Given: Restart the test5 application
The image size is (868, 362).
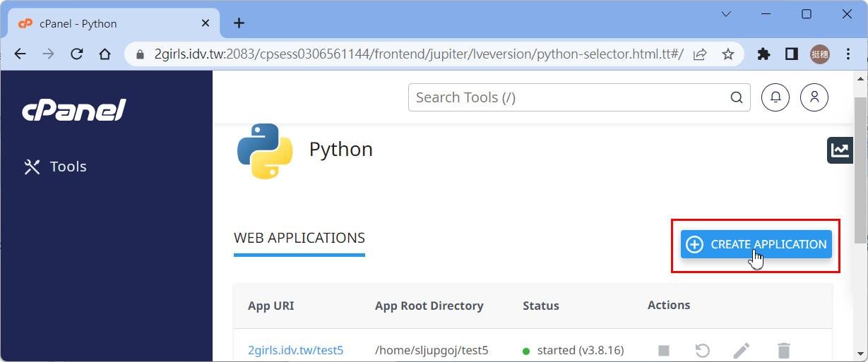Looking at the screenshot, I should coord(702,350).
